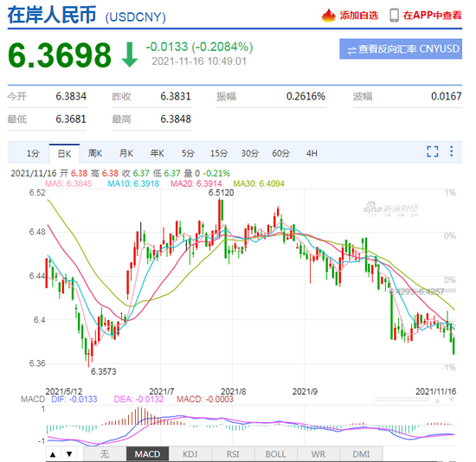
Task: Select the 月K monthly chart tab
Action: [x=126, y=154]
